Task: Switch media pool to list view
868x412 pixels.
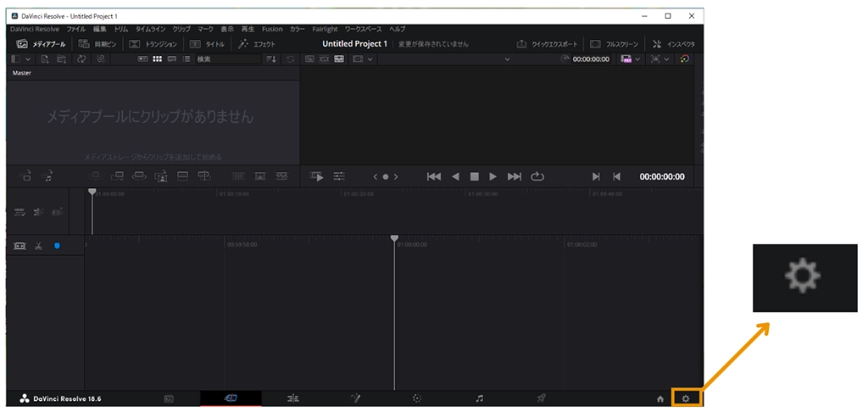Action: point(186,58)
